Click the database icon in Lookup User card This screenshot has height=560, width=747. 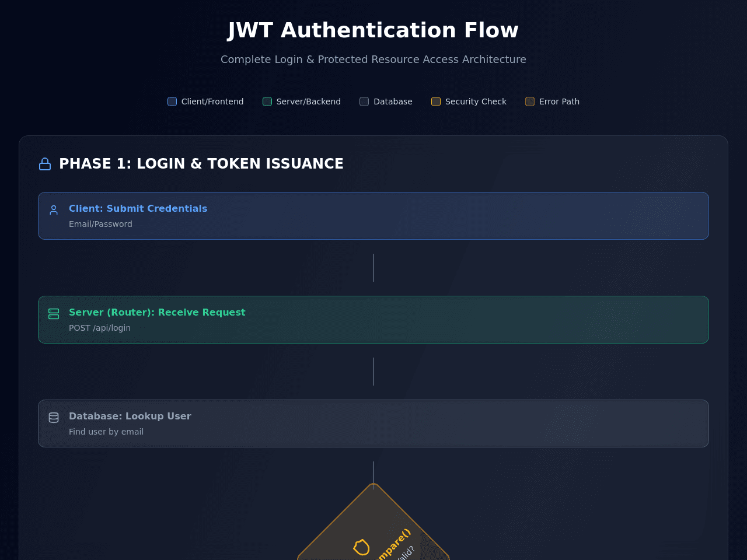[54, 418]
